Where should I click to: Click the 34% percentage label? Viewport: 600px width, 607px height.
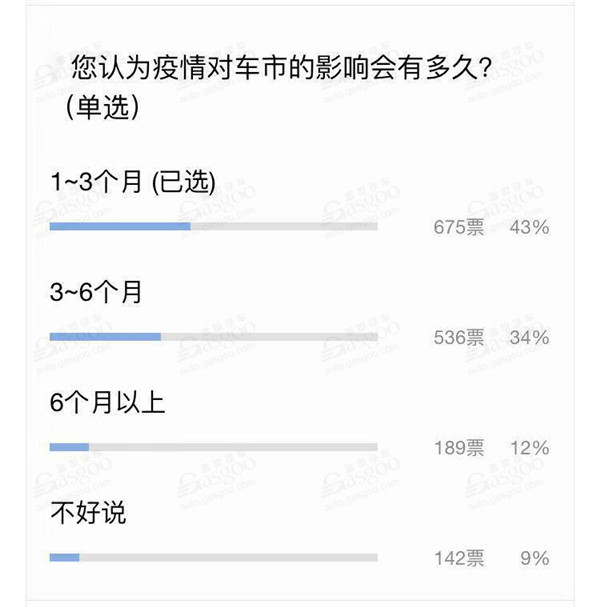pos(530,338)
